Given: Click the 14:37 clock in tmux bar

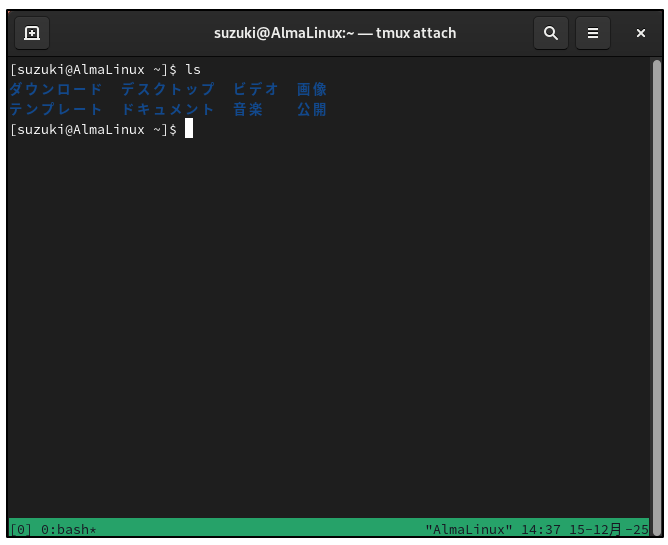Looking at the screenshot, I should (541, 529).
